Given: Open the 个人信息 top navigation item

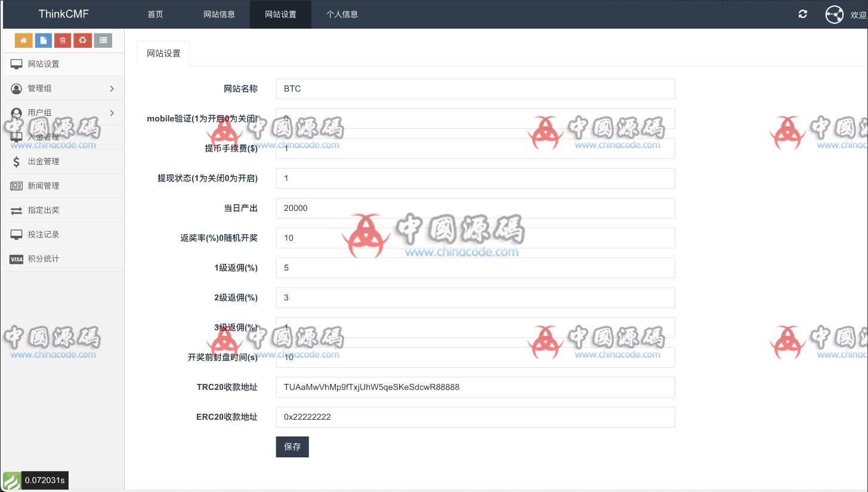Looking at the screenshot, I should click(342, 14).
